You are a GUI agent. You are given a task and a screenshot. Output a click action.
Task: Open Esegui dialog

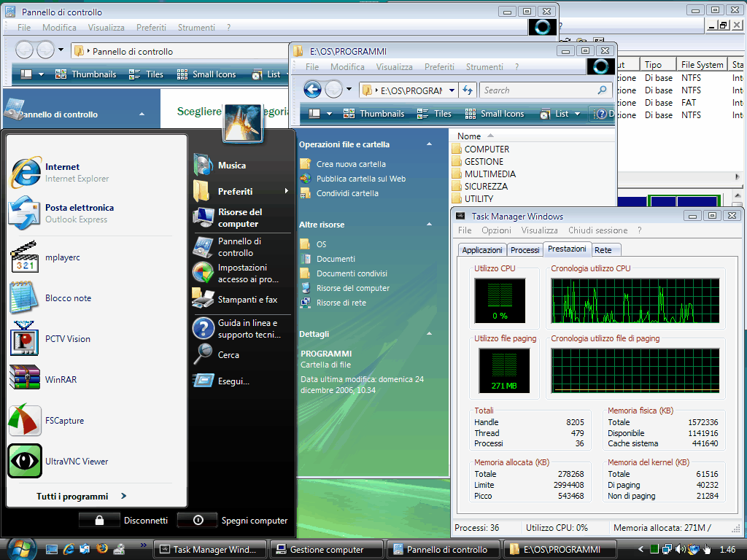[221, 381]
